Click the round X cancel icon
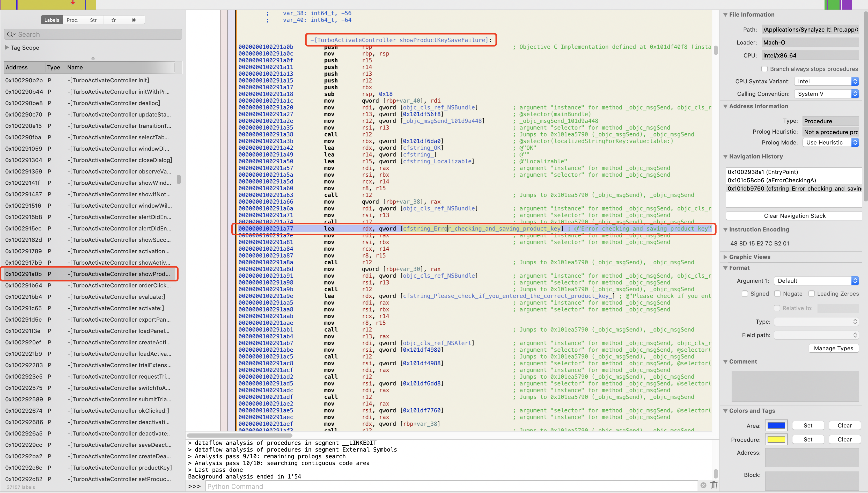868x493 pixels. 703,485
